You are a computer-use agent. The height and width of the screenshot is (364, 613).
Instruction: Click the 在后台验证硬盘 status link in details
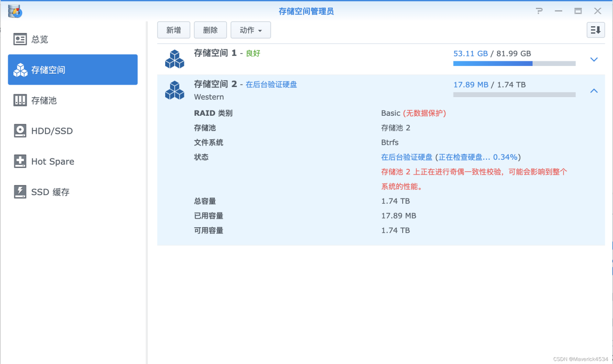[407, 157]
